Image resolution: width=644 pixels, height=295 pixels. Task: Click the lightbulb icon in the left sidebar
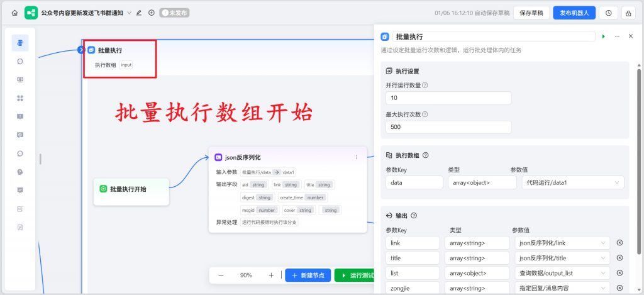click(x=20, y=172)
